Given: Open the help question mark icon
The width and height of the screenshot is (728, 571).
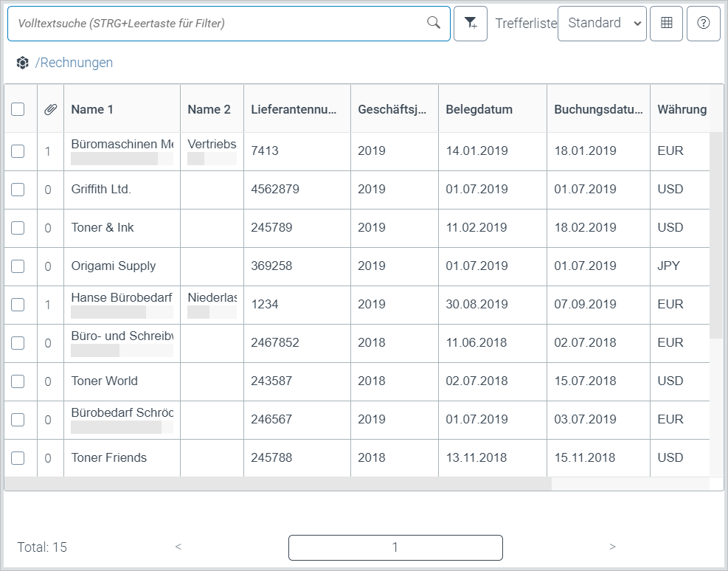Looking at the screenshot, I should click(x=704, y=24).
